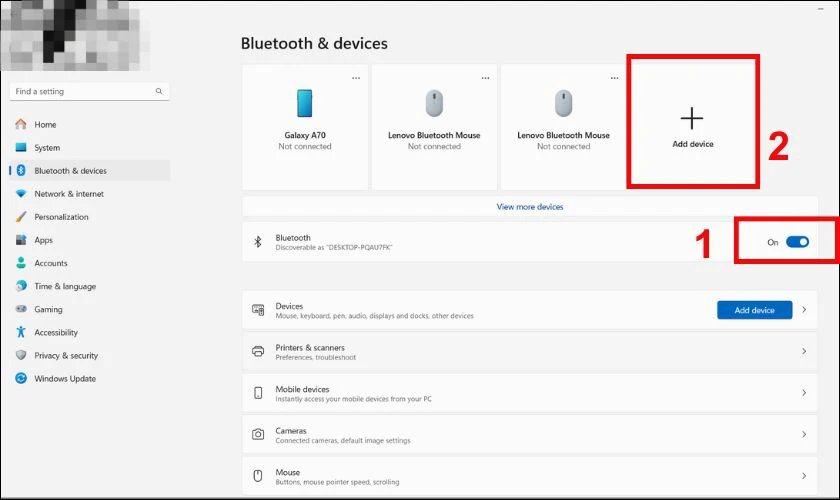Image resolution: width=840 pixels, height=500 pixels.
Task: Click the search magnifier icon
Action: 159,91
